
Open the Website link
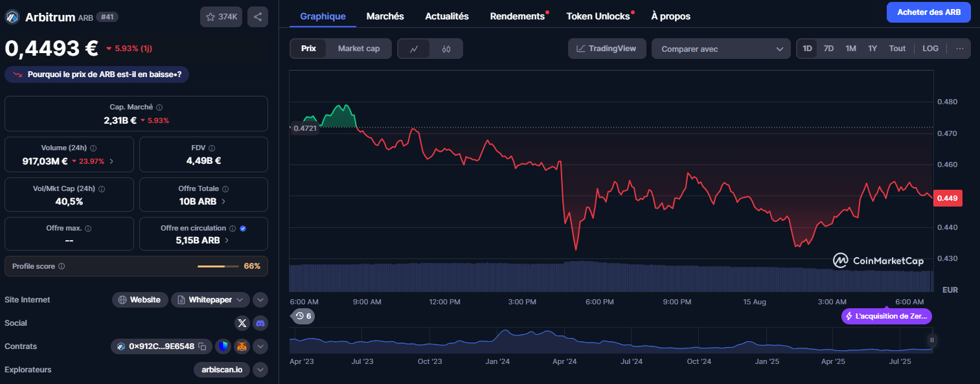pos(140,300)
